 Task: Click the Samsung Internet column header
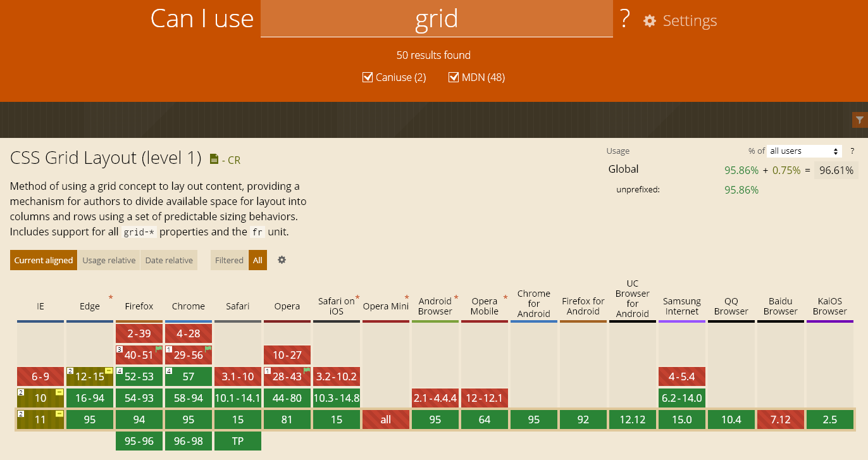(x=682, y=306)
